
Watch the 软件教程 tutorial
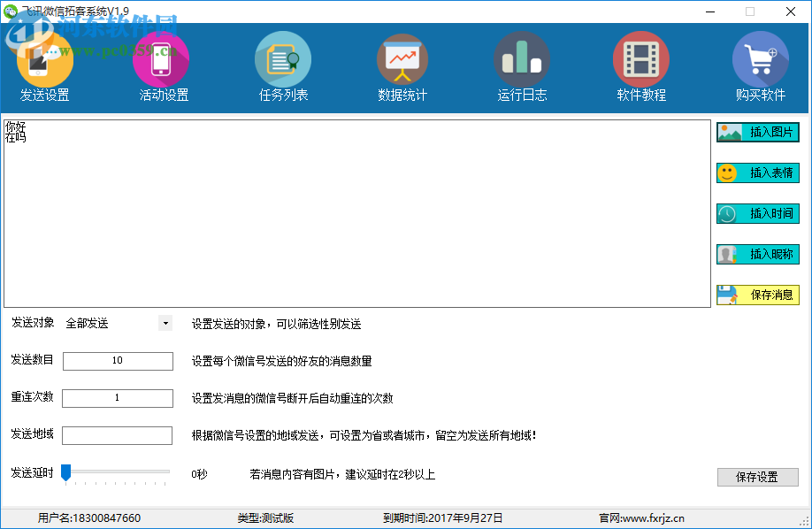(641, 66)
